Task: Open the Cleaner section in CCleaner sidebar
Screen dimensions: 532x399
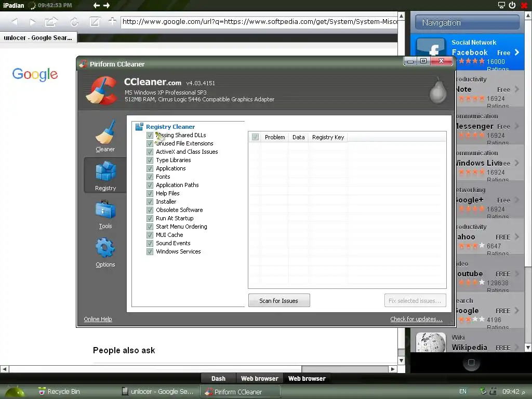Action: click(105, 137)
